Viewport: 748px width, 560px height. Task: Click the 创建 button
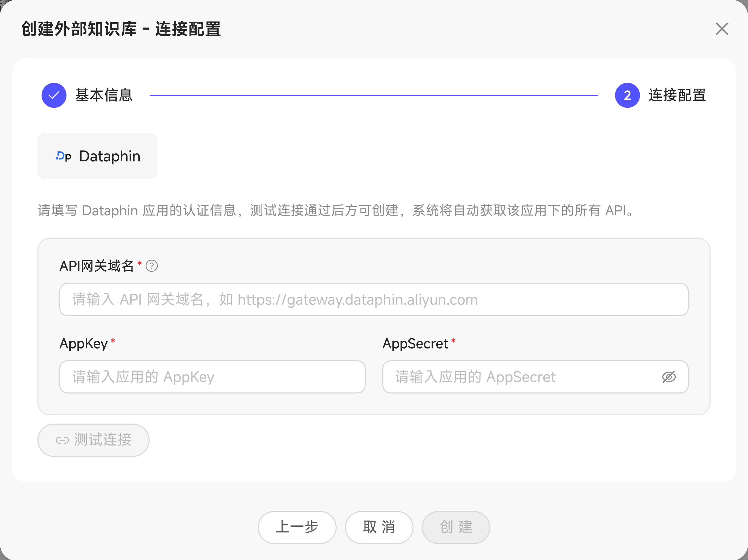pyautogui.click(x=456, y=527)
